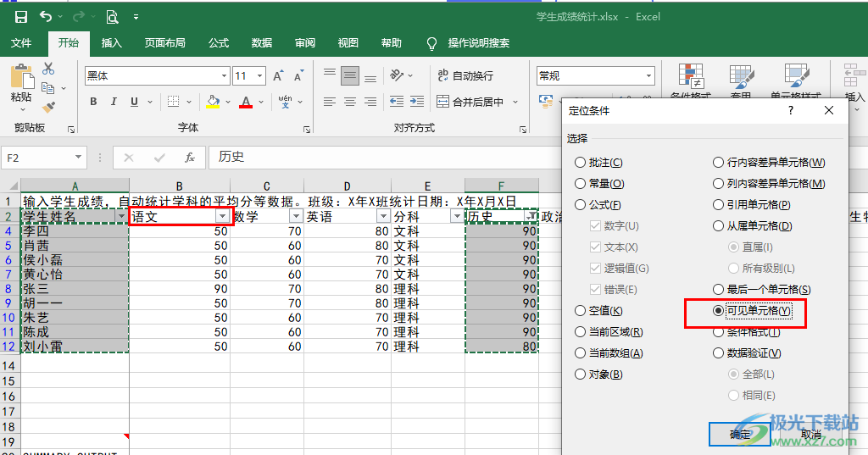Open the 学生姓名 column filter dropdown
Viewport: 868px width, 455px height.
tap(122, 216)
